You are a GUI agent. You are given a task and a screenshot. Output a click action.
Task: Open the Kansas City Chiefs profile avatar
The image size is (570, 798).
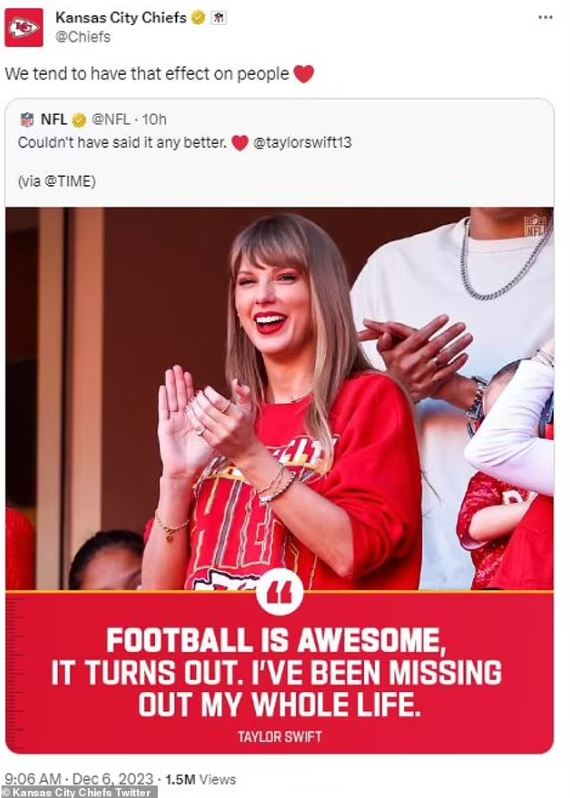click(x=24, y=27)
